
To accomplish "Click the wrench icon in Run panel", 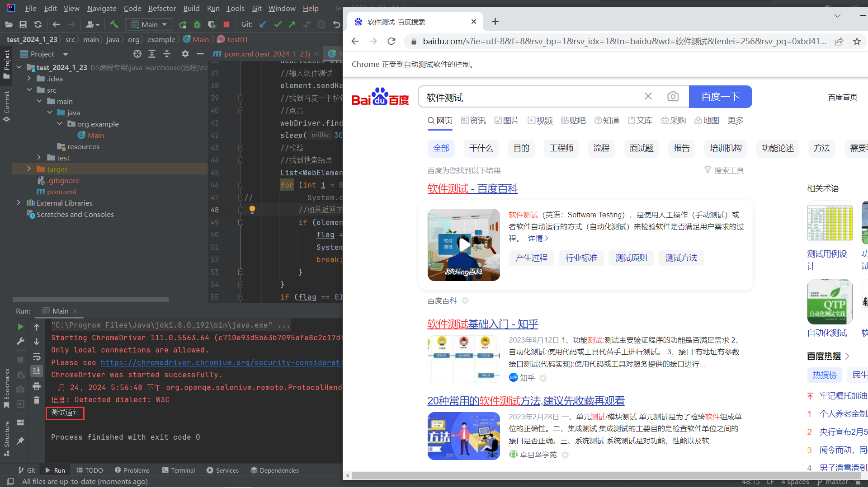I will point(20,341).
